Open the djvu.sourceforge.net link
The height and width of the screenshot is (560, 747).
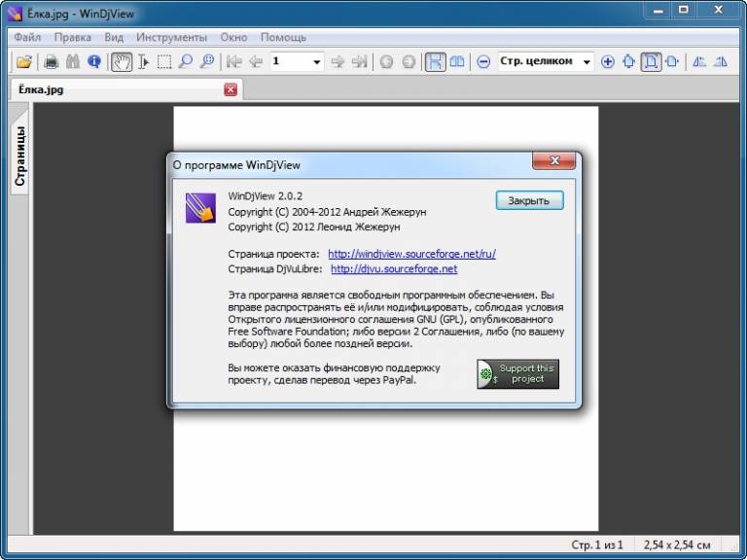click(x=394, y=269)
